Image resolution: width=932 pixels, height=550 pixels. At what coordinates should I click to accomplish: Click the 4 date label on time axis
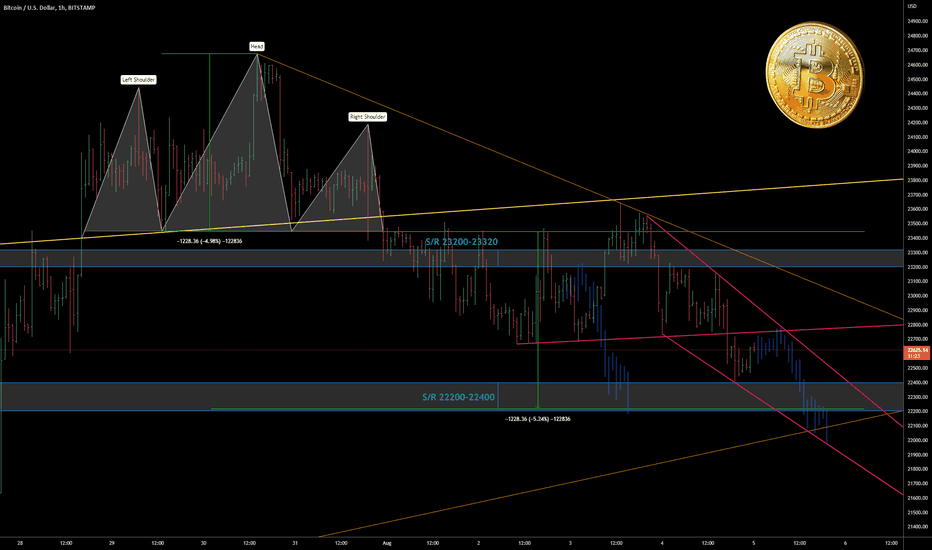pos(662,543)
